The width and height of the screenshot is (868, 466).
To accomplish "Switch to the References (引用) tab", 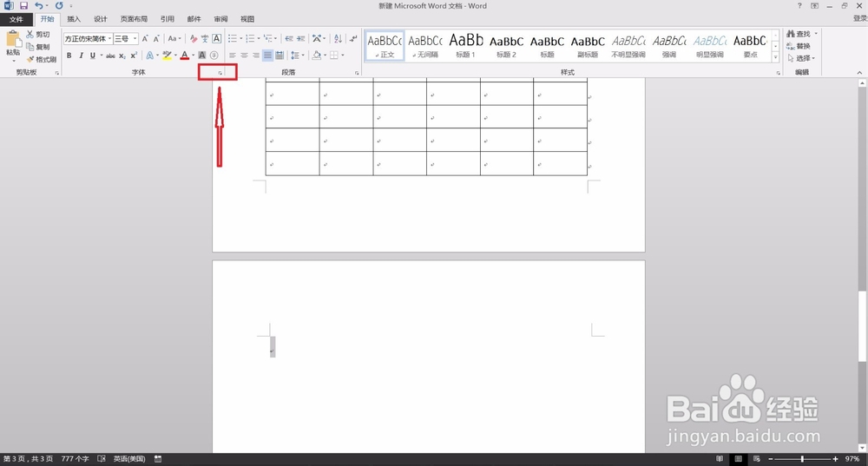I will click(168, 19).
